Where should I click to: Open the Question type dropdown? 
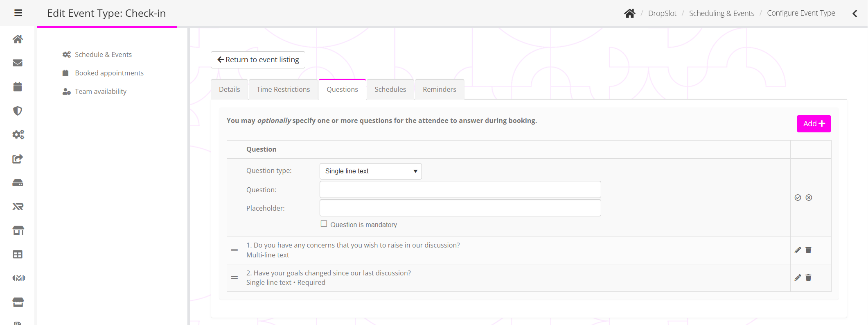(370, 171)
